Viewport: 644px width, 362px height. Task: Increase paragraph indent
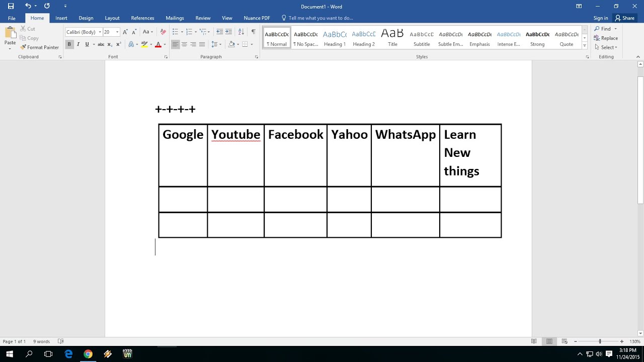click(x=228, y=32)
